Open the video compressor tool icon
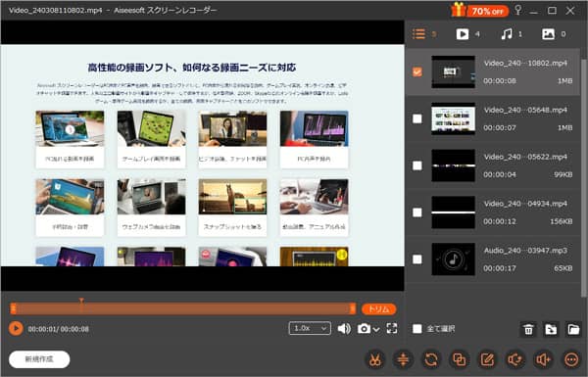The height and width of the screenshot is (377, 588). 403,359
